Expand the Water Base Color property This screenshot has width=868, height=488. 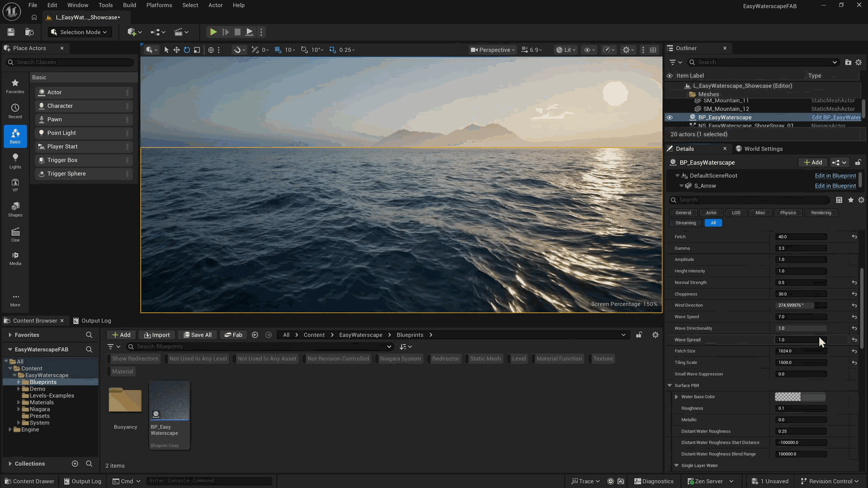(x=676, y=397)
